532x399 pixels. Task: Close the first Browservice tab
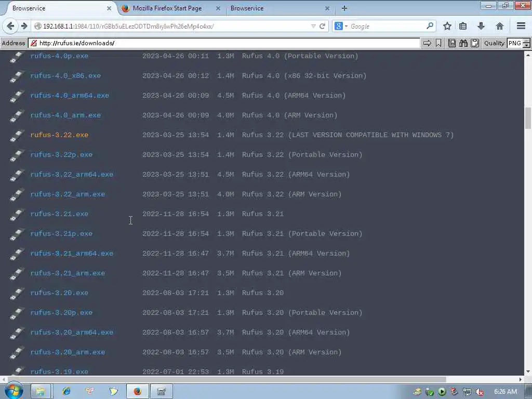tap(109, 8)
